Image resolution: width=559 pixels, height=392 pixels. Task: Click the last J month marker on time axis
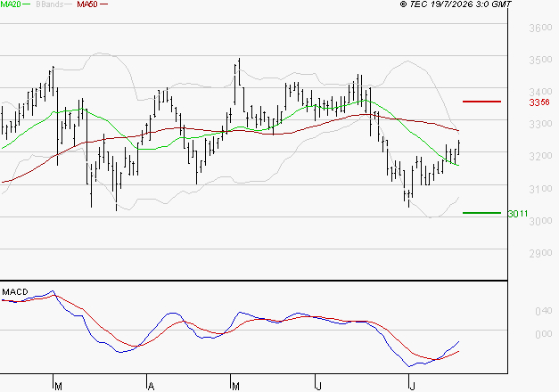click(413, 387)
